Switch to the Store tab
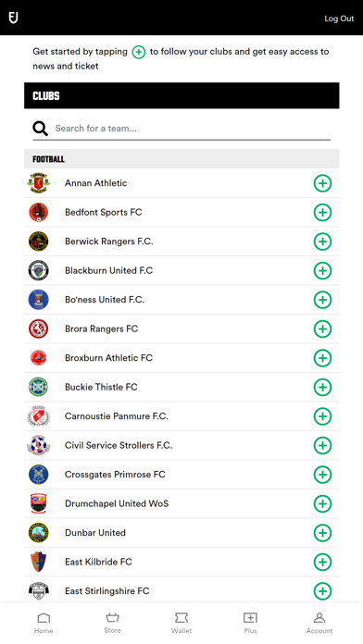 click(x=112, y=623)
